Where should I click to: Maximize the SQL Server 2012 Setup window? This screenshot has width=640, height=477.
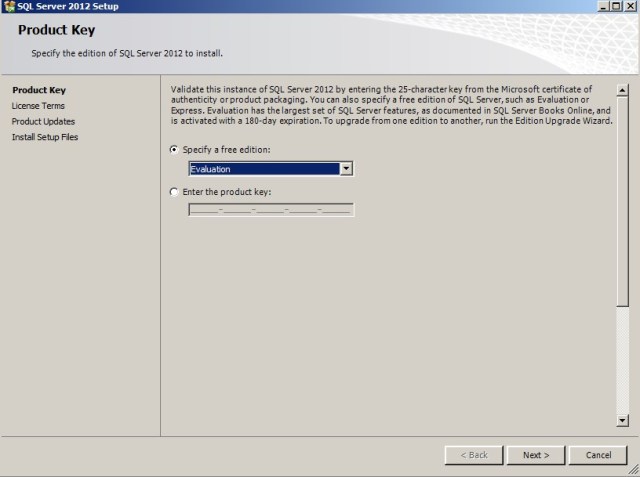click(616, 6)
